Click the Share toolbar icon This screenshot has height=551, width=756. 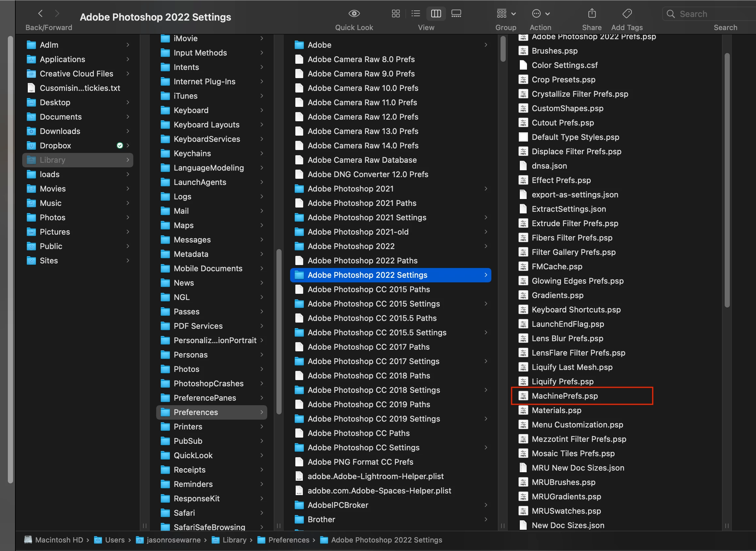pyautogui.click(x=592, y=14)
